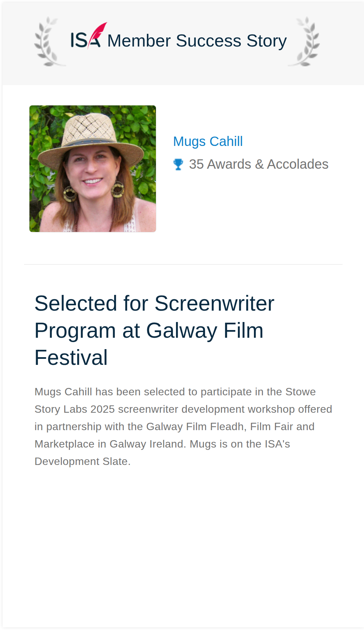Click the words Galway Film Festival in the headline
This screenshot has width=364, height=636.
(x=149, y=344)
